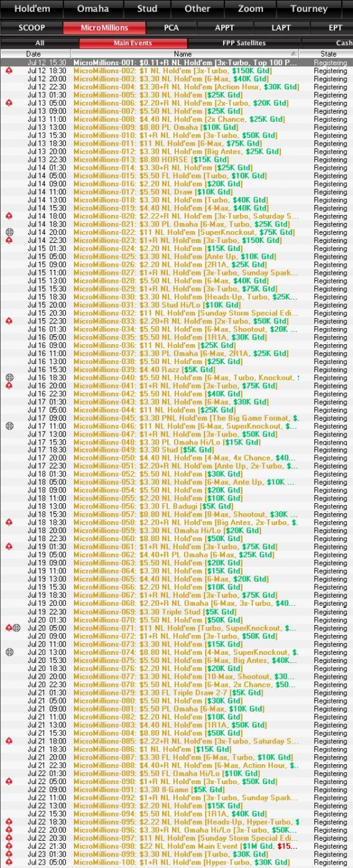This screenshot has width=353, height=868.
Task: Click the spade icon on the Jul 22 20:30 row
Action: tap(9, 837)
